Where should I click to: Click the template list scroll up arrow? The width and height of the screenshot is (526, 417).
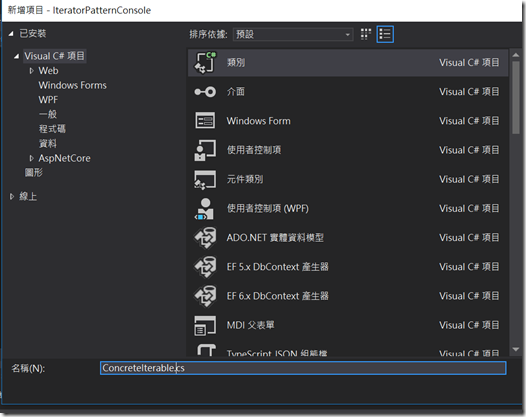[x=516, y=55]
